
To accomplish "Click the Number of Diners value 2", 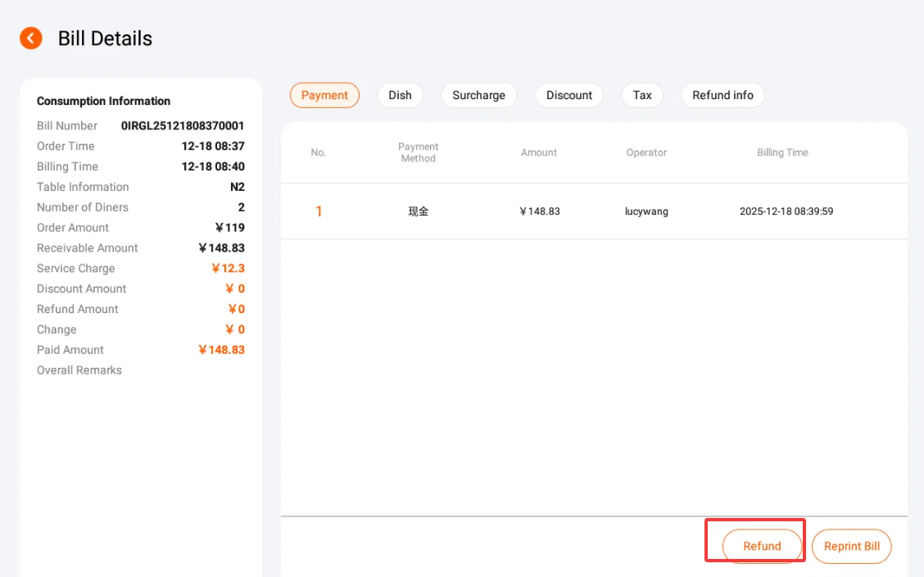I will (x=241, y=207).
